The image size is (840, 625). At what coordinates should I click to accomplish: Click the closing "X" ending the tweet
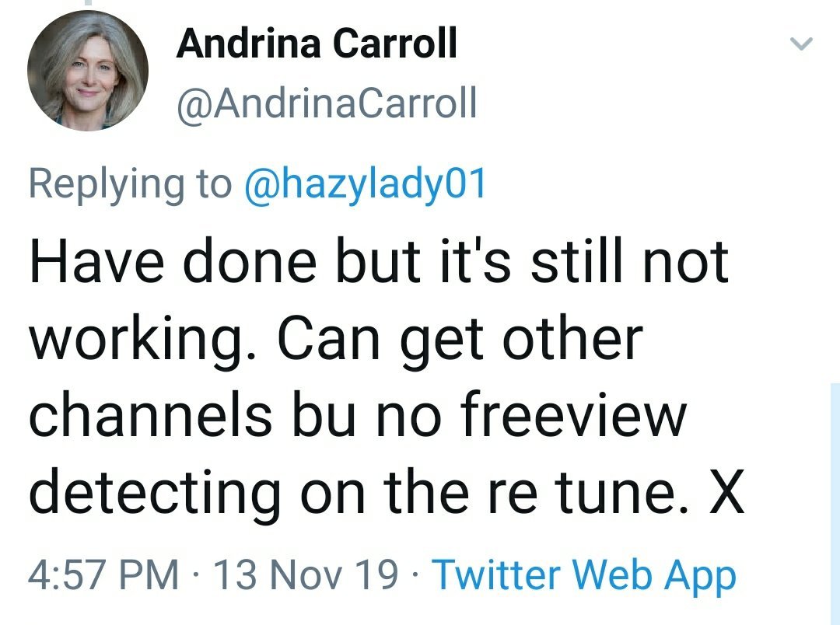pos(725,490)
